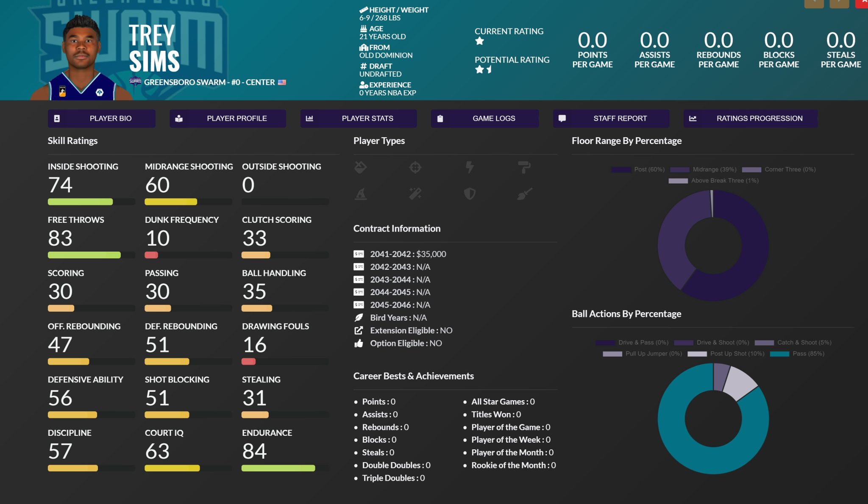Click the crosshairs player type icon
This screenshot has width=868, height=504.
415,168
